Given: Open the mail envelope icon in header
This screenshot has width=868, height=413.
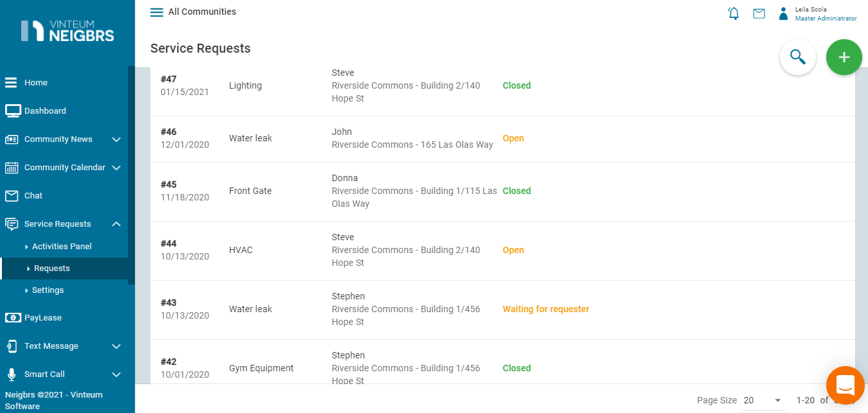Looking at the screenshot, I should pos(759,13).
